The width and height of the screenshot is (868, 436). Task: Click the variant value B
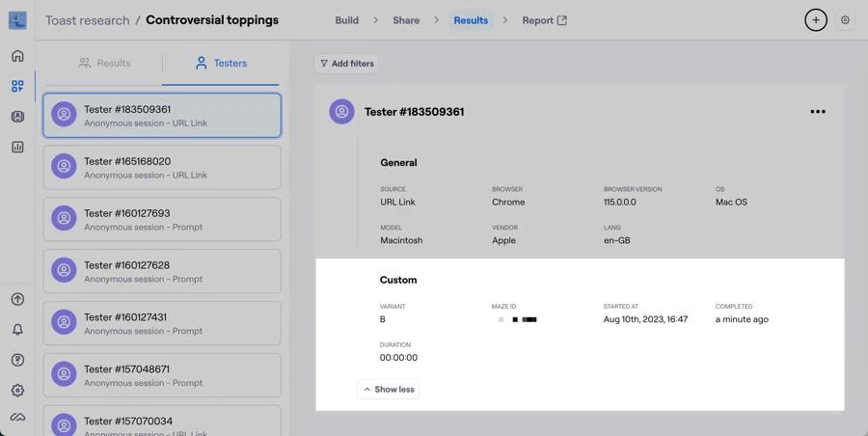pyautogui.click(x=383, y=319)
